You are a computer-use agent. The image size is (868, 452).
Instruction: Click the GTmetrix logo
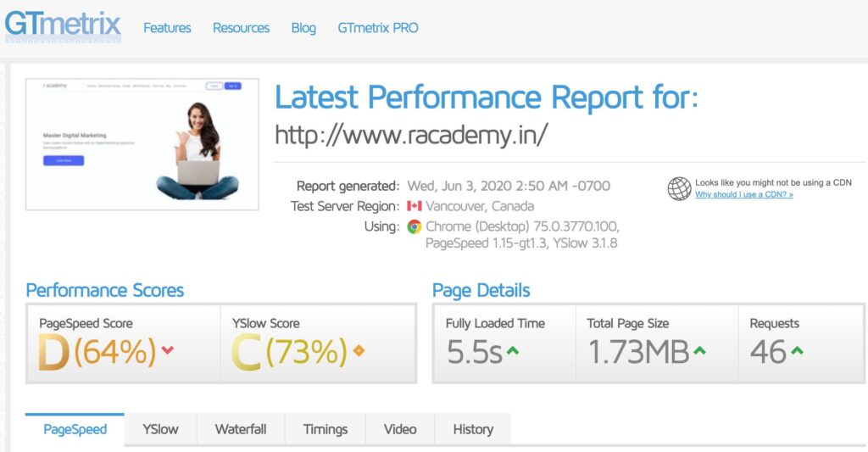pyautogui.click(x=63, y=26)
